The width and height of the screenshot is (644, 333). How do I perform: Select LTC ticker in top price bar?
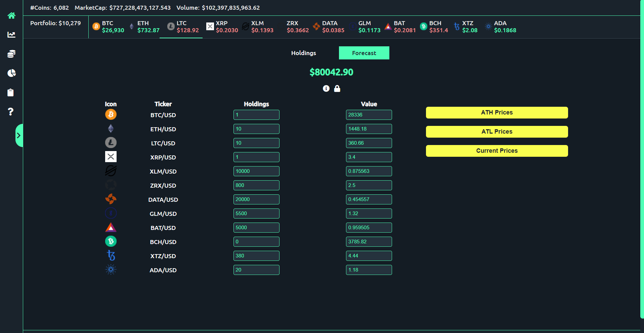pyautogui.click(x=183, y=27)
